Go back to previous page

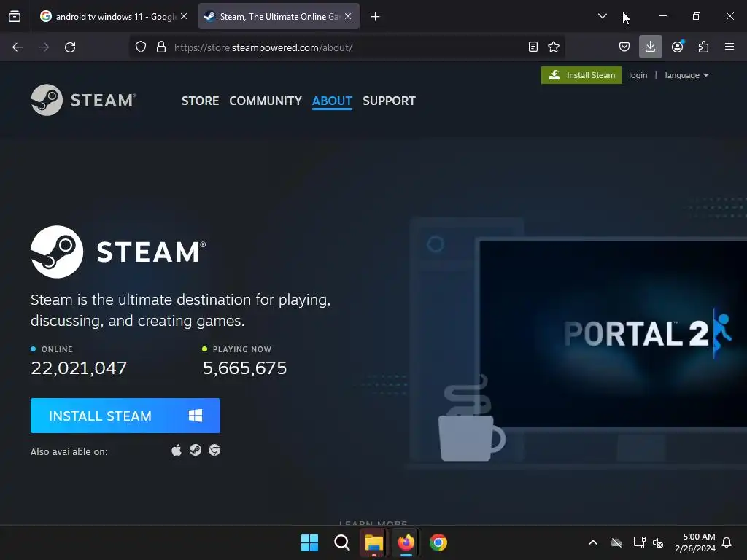pyautogui.click(x=18, y=47)
